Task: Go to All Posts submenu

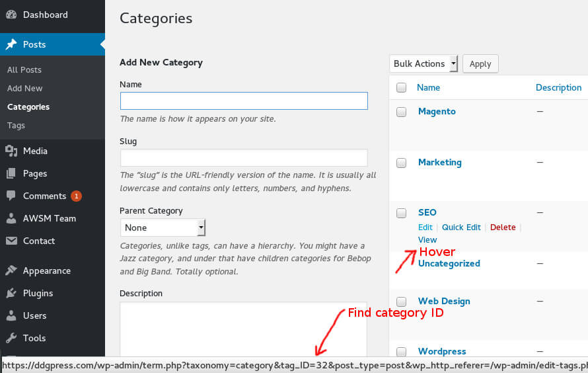Action: coord(24,70)
